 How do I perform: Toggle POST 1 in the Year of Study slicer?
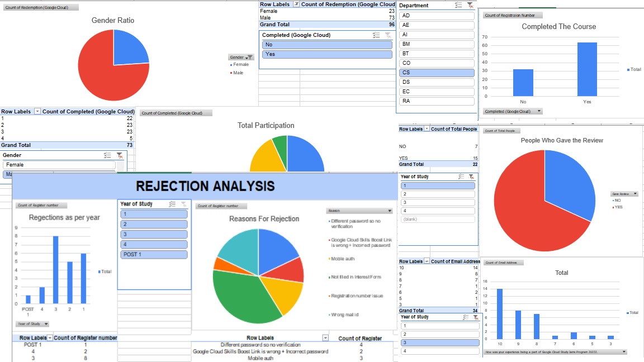(x=154, y=255)
